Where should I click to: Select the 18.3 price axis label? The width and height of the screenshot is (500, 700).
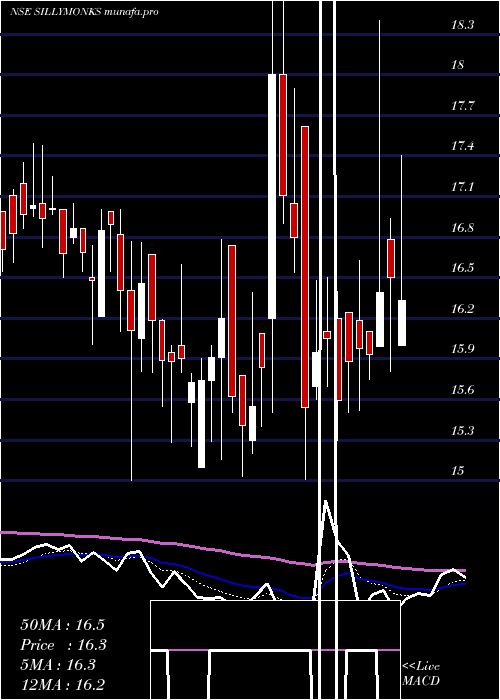pyautogui.click(x=462, y=25)
